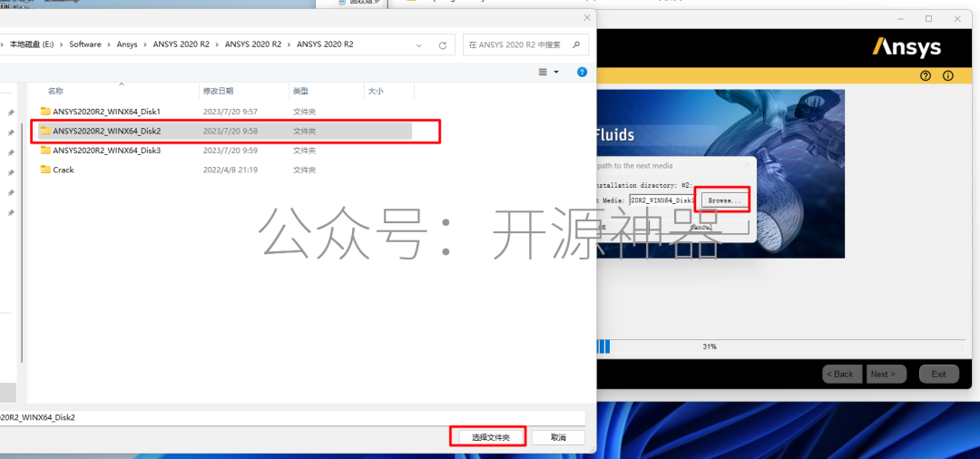980x459 pixels.
Task: Select the ANSYS2020R2_WINX64_Disk2 folder name
Action: coord(107,132)
